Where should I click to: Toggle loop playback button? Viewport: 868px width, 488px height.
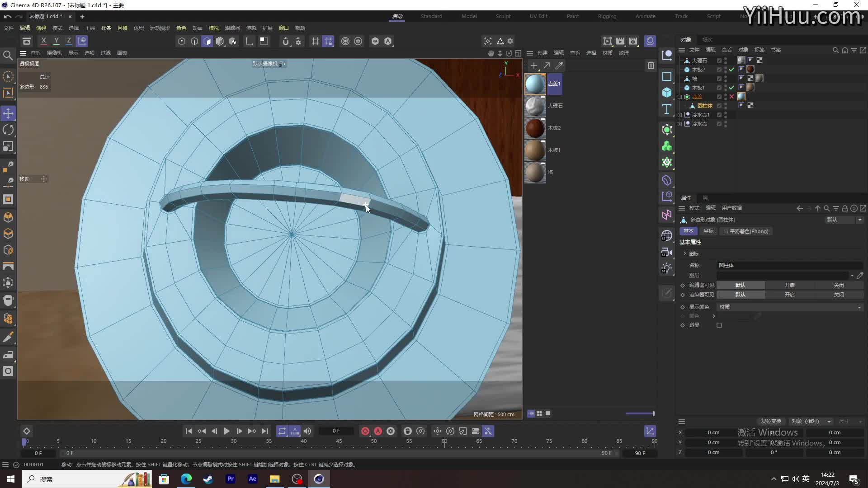point(282,431)
